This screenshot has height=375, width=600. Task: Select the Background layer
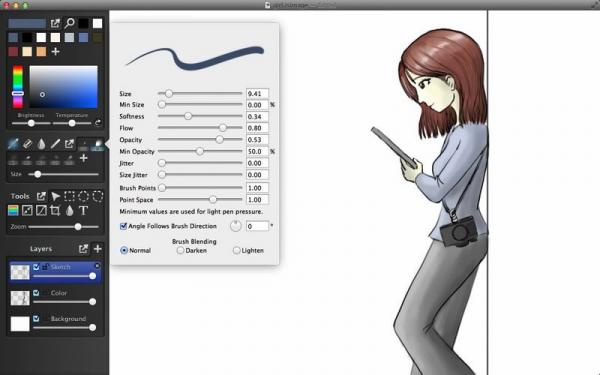tap(55, 323)
